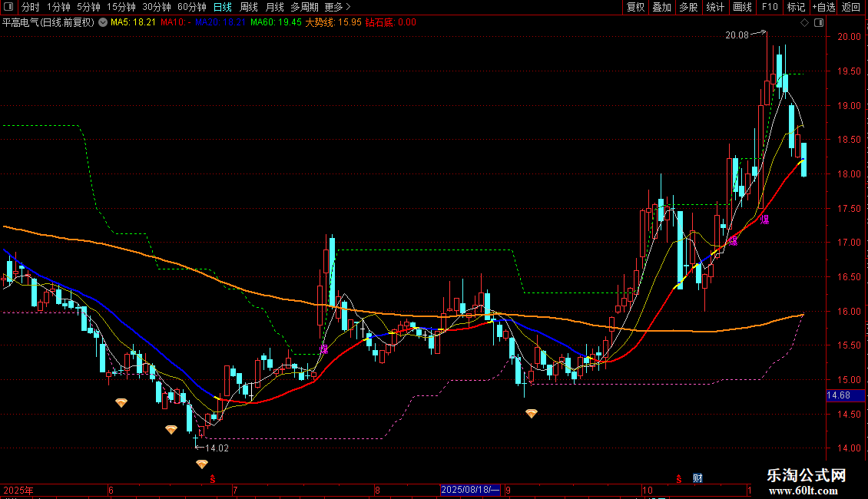
Task: Click the red MA10 indicator label
Action: click(176, 22)
